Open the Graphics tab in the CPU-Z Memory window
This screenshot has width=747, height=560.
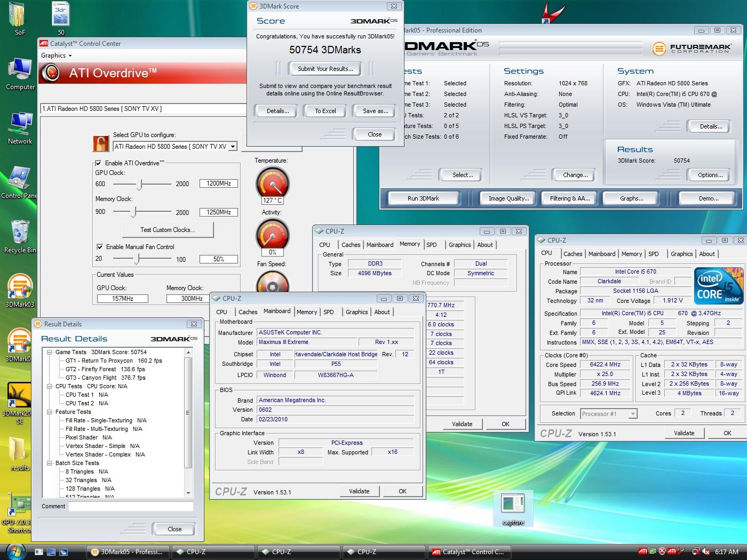[459, 245]
